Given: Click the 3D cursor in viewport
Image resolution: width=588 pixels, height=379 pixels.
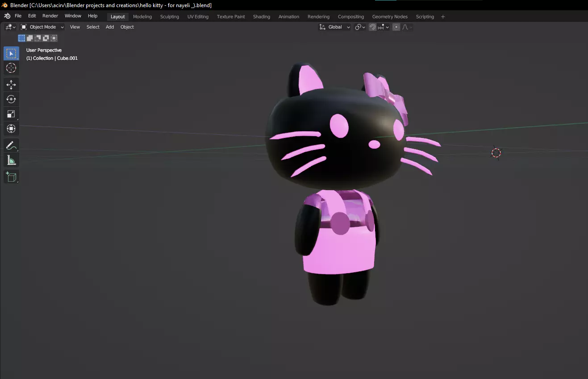Looking at the screenshot, I should [496, 153].
